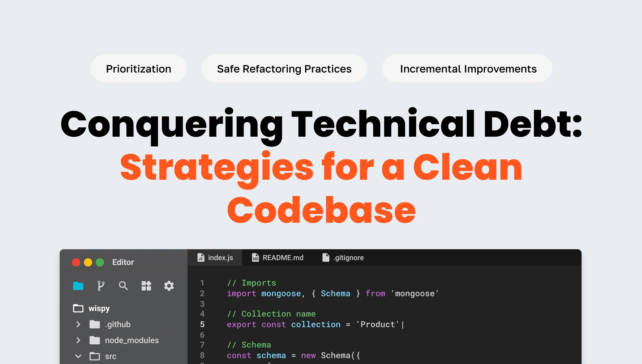Click the Safe Refactoring Practices pill
Image resolution: width=642 pixels, height=364 pixels.
[x=284, y=69]
